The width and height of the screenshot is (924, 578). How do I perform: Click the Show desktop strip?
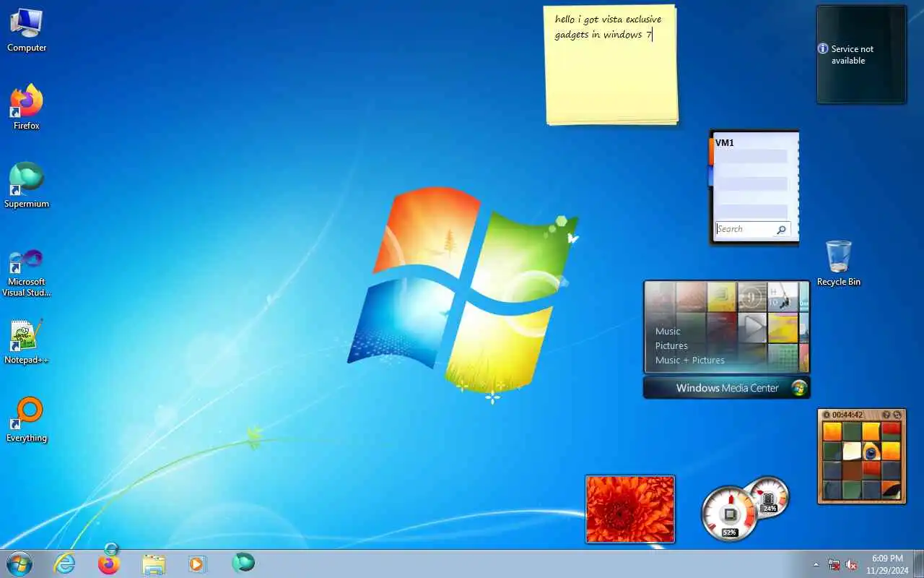point(918,564)
